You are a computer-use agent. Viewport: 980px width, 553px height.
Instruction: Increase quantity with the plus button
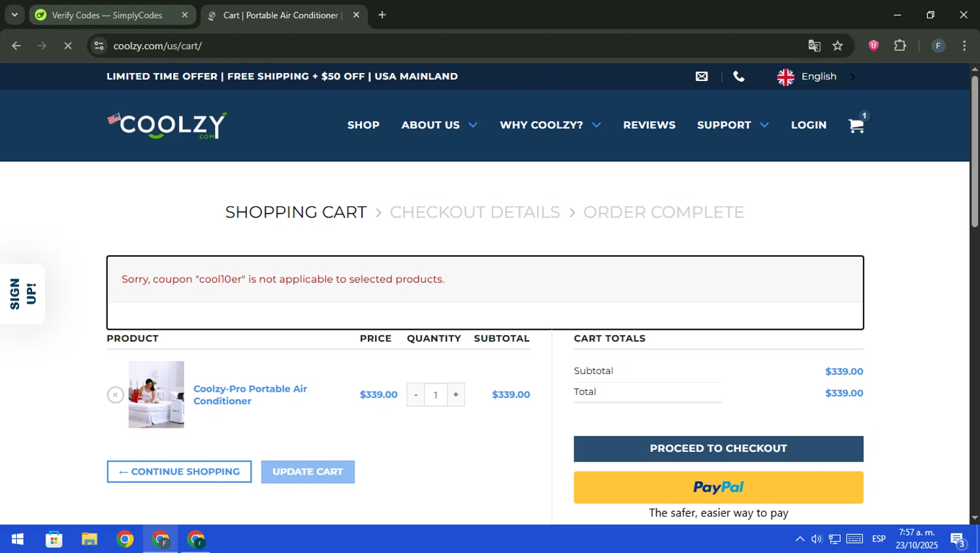456,395
